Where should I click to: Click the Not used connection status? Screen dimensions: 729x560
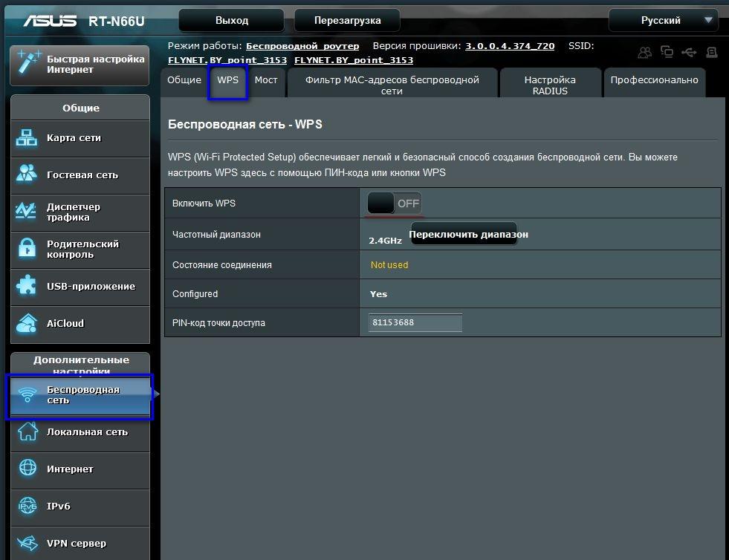(x=389, y=265)
